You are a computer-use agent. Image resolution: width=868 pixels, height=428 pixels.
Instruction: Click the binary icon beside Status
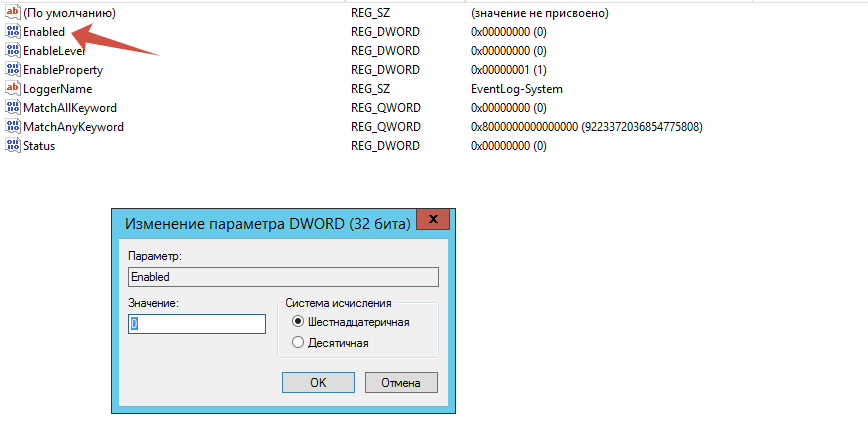[12, 146]
